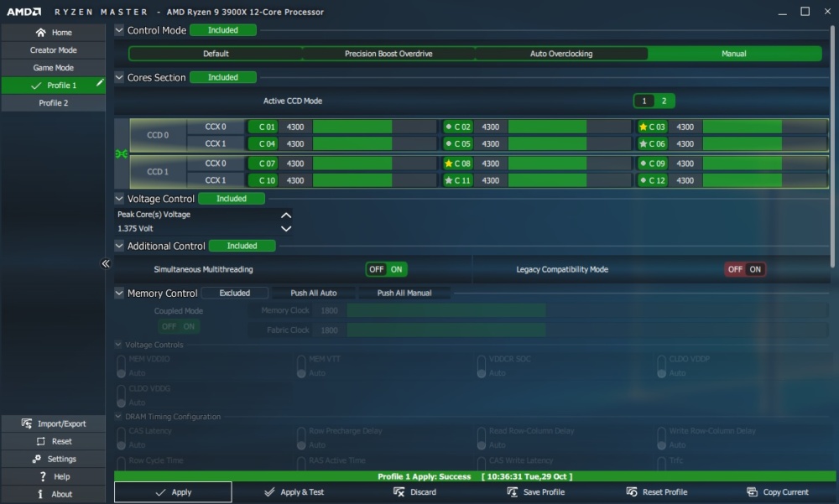Select gold star core C 08
The width and height of the screenshot is (839, 504).
tap(457, 164)
